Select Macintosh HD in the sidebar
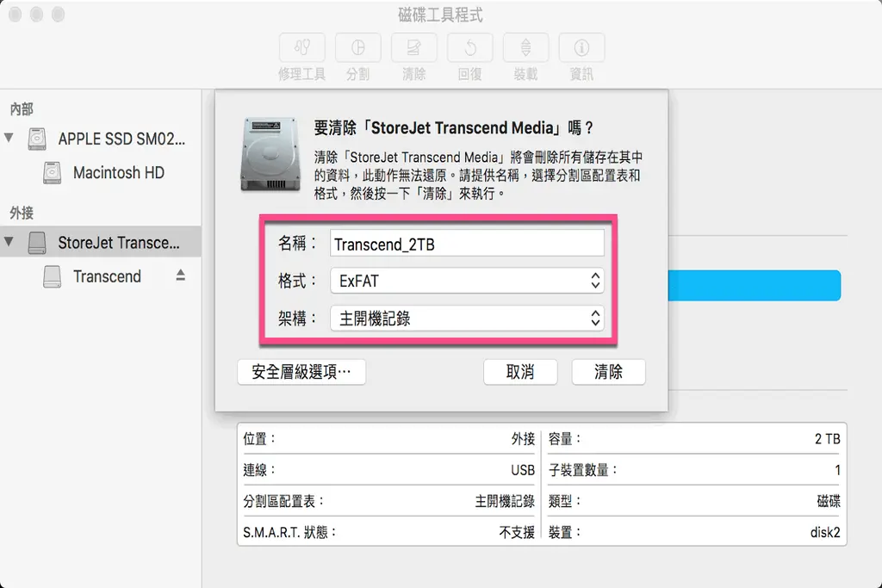 [118, 172]
